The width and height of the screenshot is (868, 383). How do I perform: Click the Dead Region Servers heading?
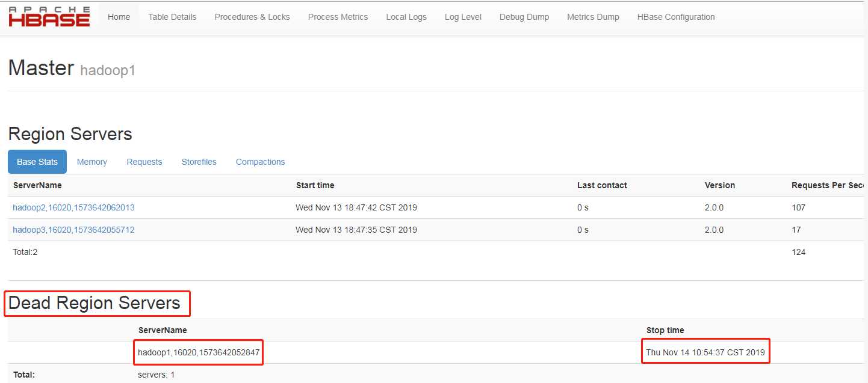[95, 303]
